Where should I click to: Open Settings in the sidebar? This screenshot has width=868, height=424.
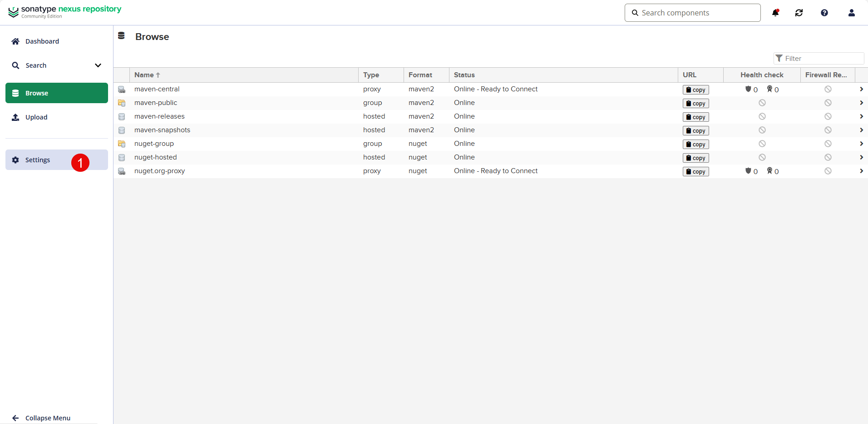tap(38, 160)
